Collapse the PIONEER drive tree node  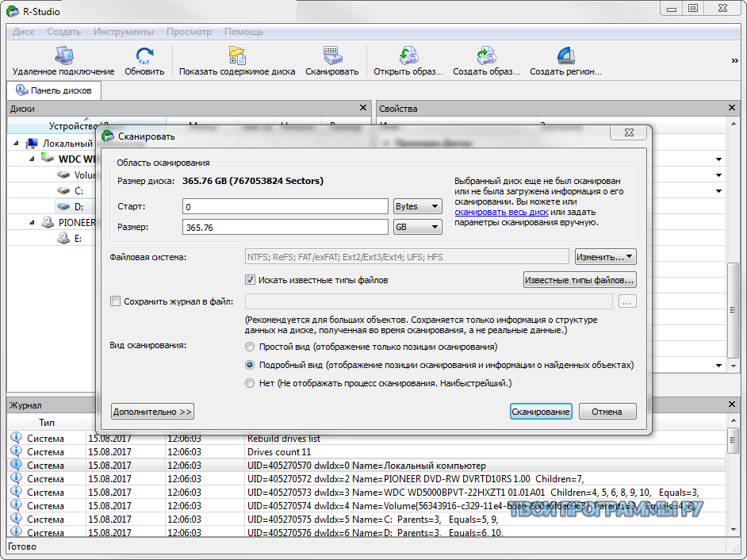[x=32, y=222]
